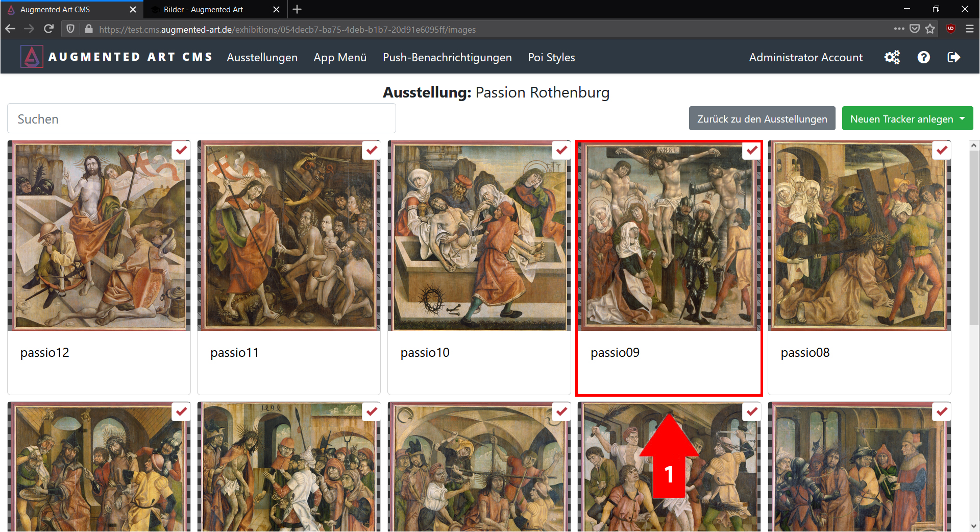980x532 pixels.
Task: Click the Augmented Art CMS logo icon
Action: coord(32,57)
